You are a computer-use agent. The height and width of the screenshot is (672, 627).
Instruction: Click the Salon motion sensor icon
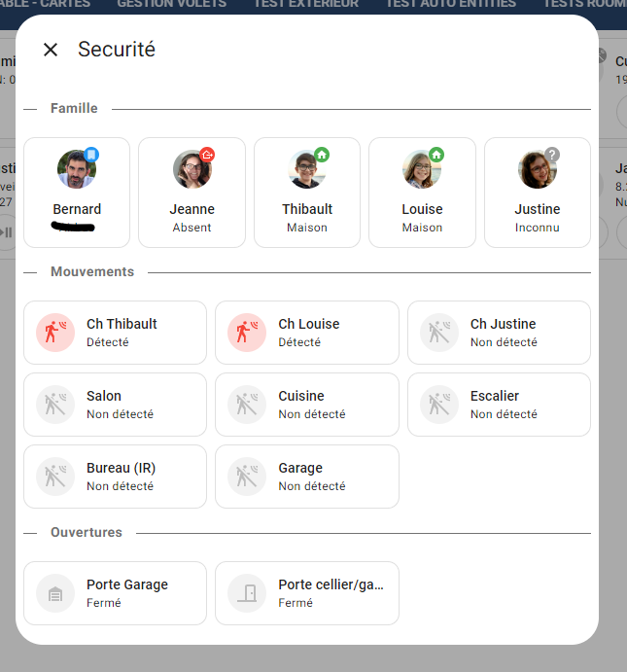pos(55,405)
